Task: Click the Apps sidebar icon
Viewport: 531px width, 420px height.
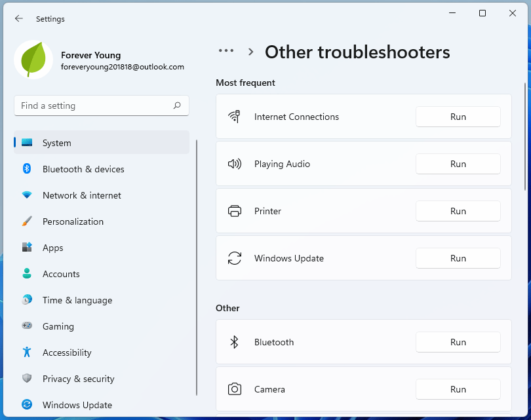Action: tap(27, 247)
